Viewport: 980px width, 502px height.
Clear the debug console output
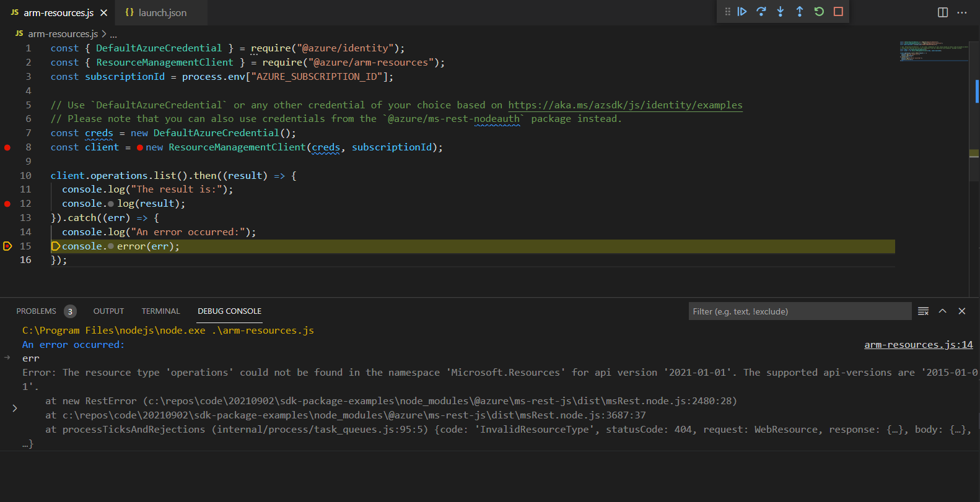click(x=923, y=311)
